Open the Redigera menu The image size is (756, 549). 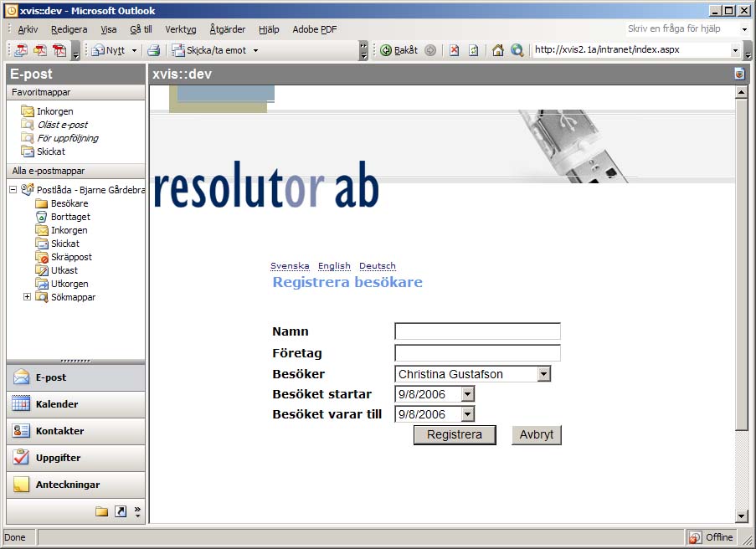[69, 29]
